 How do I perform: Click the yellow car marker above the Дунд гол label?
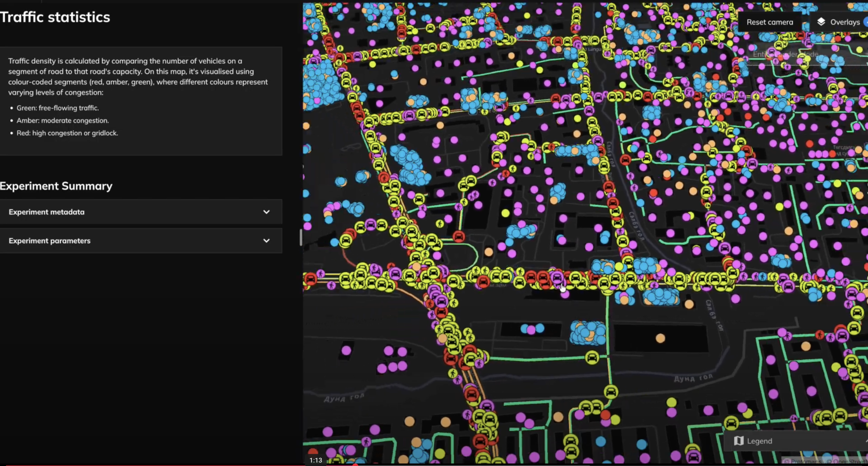pos(611,391)
